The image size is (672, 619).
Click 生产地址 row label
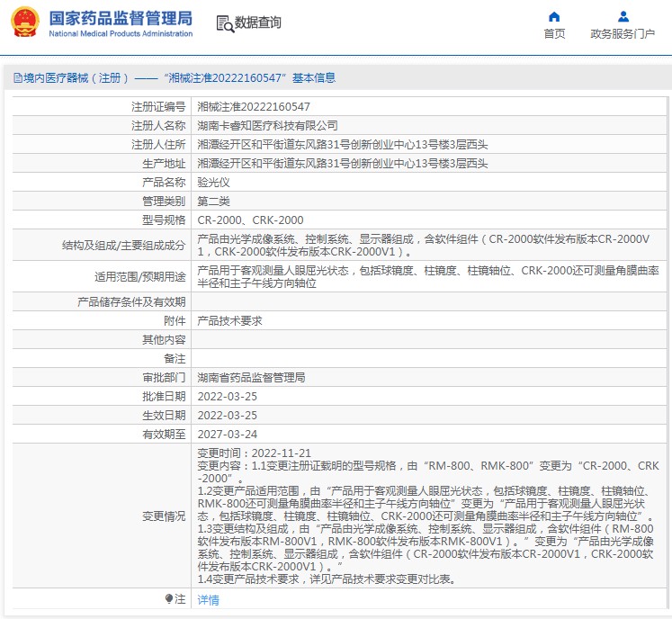click(x=164, y=164)
